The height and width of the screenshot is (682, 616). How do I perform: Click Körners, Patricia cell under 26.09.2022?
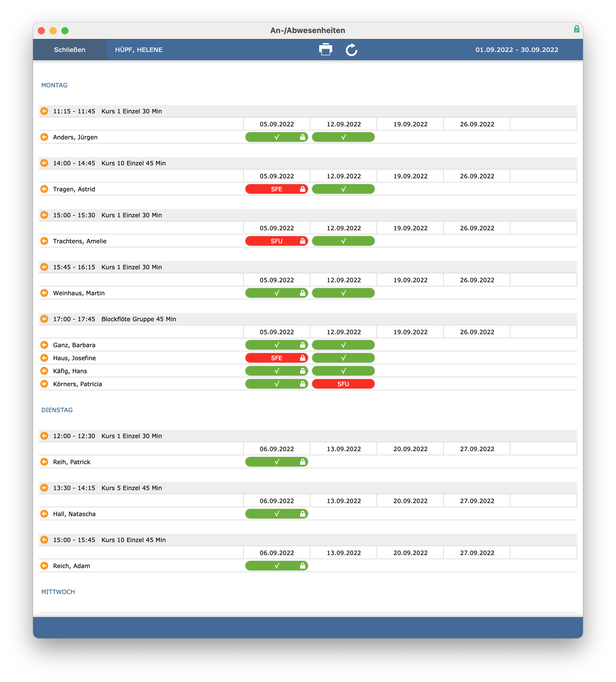[x=477, y=384]
